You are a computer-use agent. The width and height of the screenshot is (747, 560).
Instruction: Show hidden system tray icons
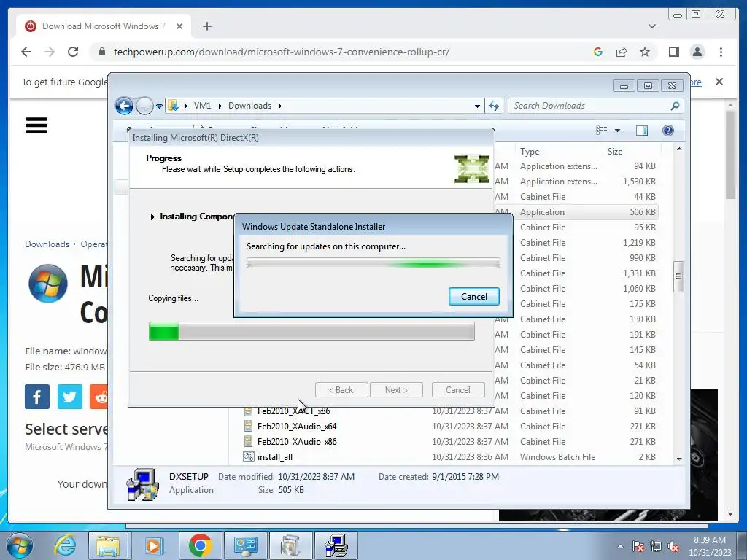click(x=620, y=546)
